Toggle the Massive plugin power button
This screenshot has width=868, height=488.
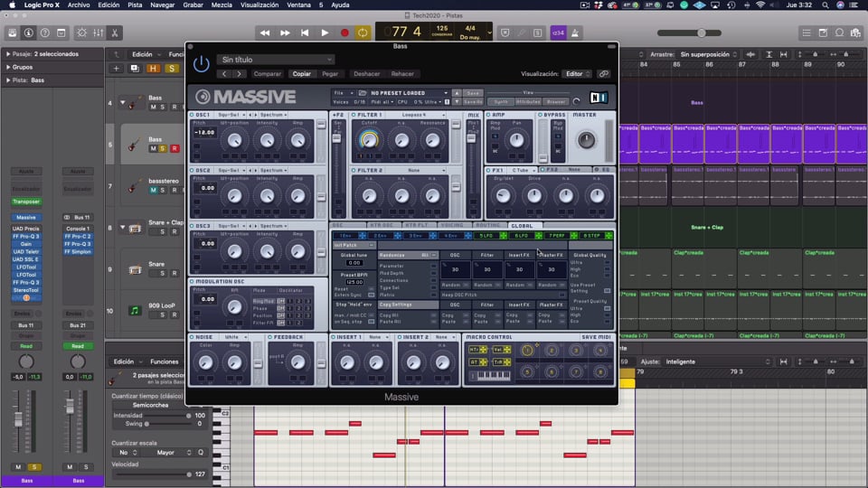coord(201,64)
